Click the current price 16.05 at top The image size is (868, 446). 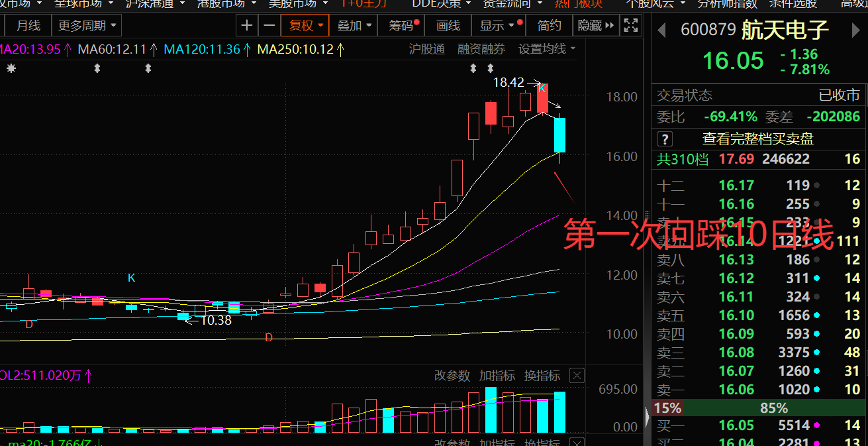(733, 61)
